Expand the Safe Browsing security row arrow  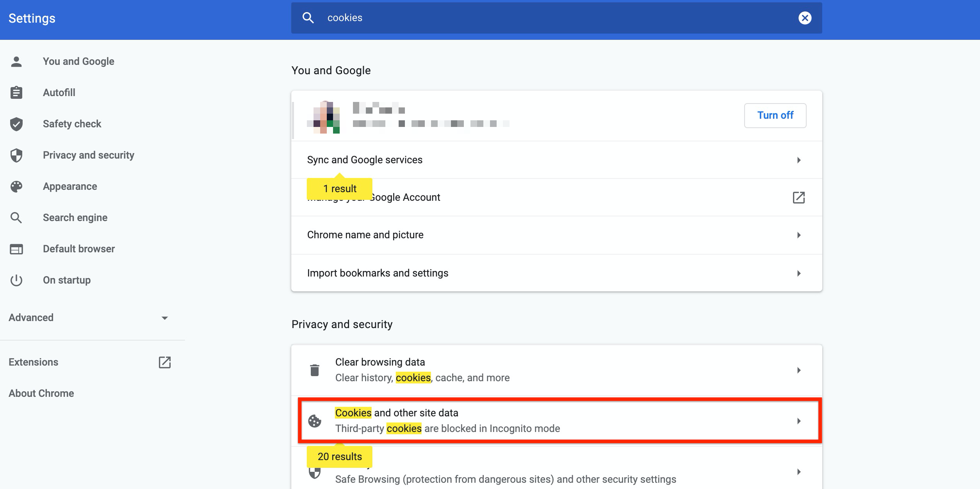[x=799, y=472]
